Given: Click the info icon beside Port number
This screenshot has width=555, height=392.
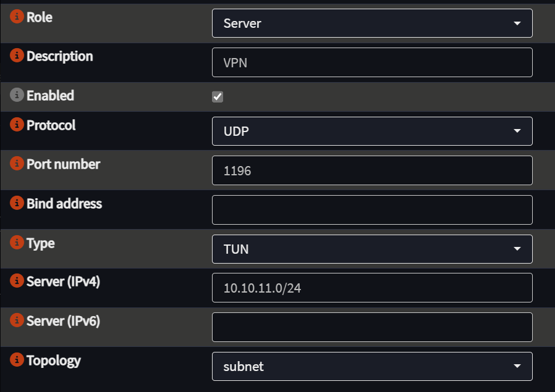Looking at the screenshot, I should point(17,164).
